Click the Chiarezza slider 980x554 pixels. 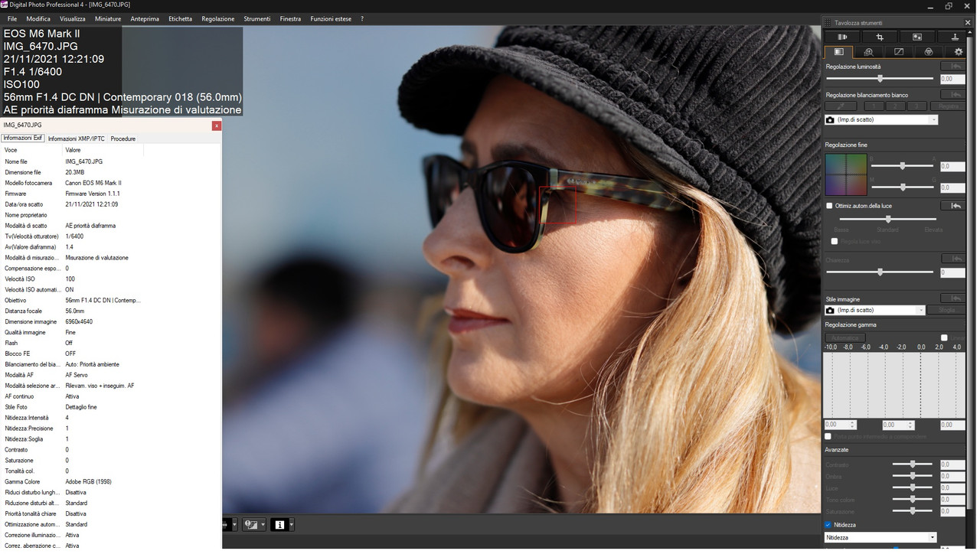pos(880,272)
